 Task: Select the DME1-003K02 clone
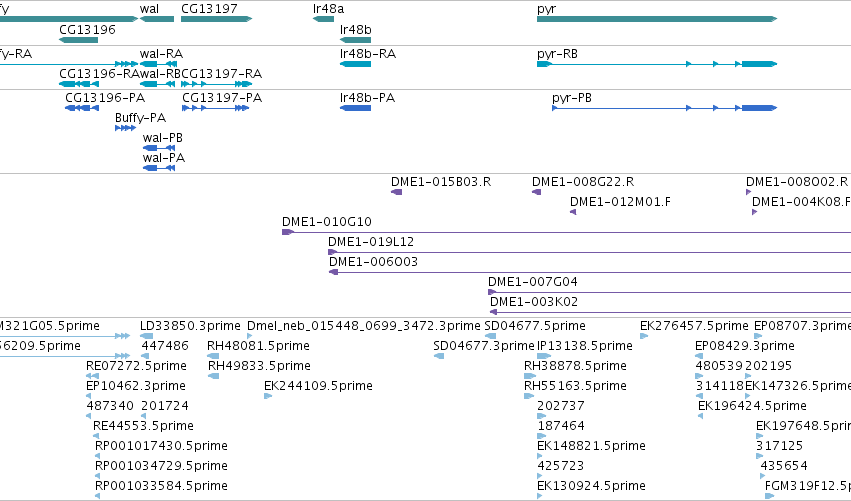[670, 312]
